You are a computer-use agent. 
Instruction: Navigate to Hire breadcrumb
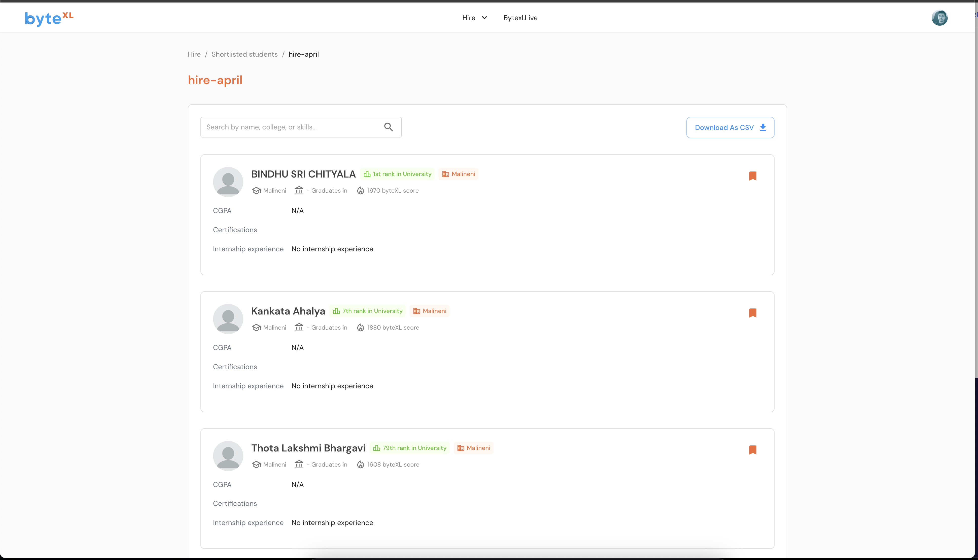coord(194,54)
